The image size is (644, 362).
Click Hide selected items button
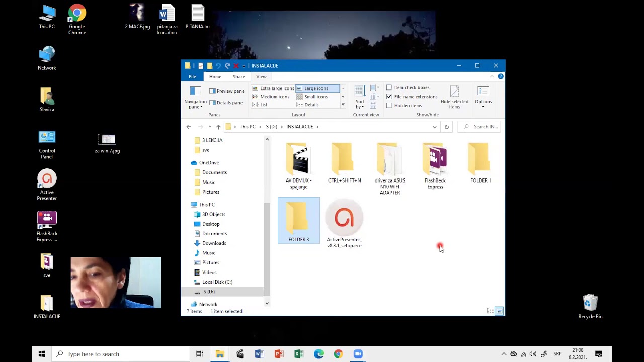click(x=454, y=98)
